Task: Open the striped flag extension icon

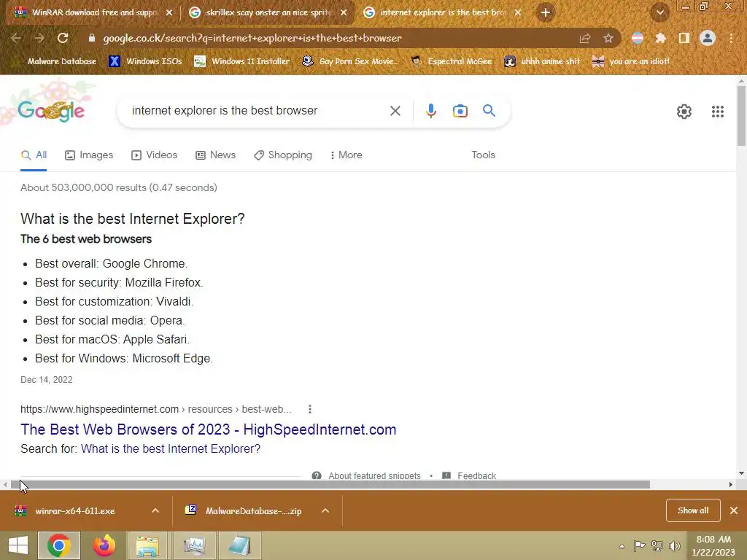Action: point(637,38)
